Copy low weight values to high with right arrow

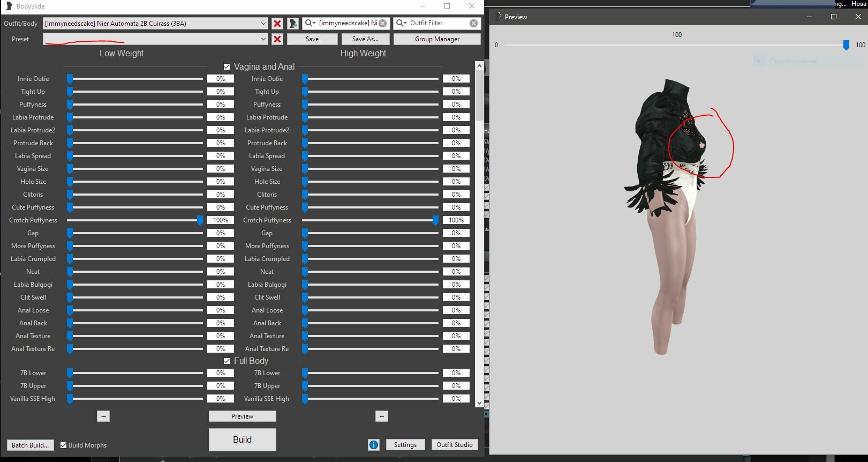tap(103, 416)
